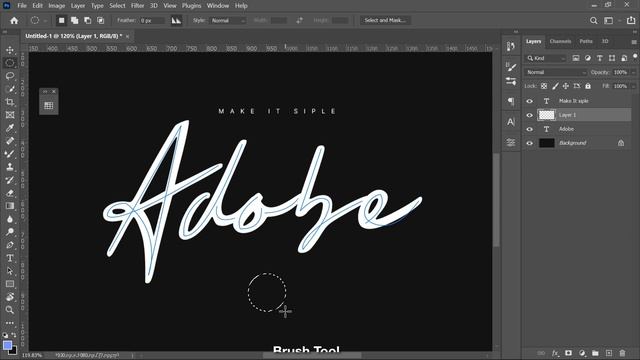Open the Edit Toolbar three-dots menu

[x=10, y=323]
